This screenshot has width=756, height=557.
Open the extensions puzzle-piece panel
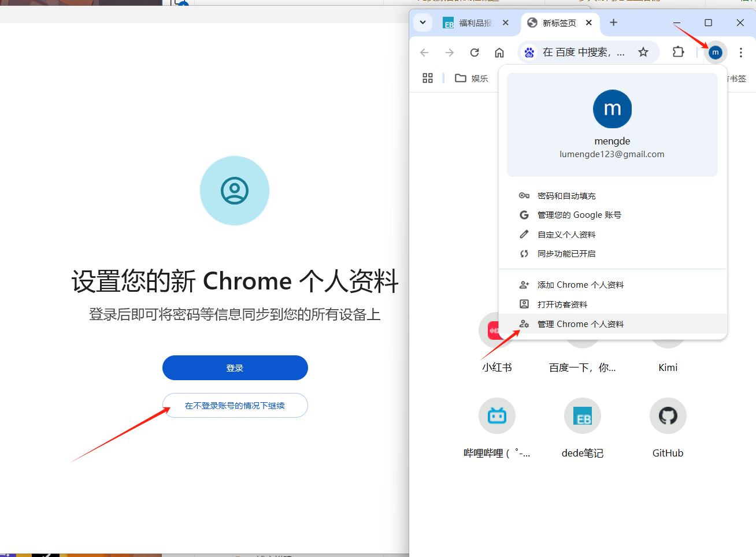coord(678,52)
